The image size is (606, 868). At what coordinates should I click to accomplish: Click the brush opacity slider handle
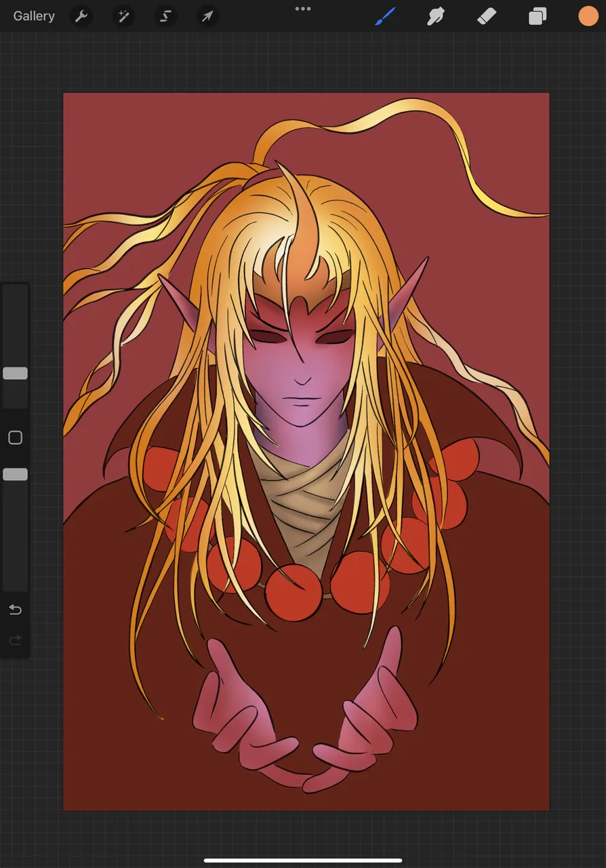[x=15, y=474]
